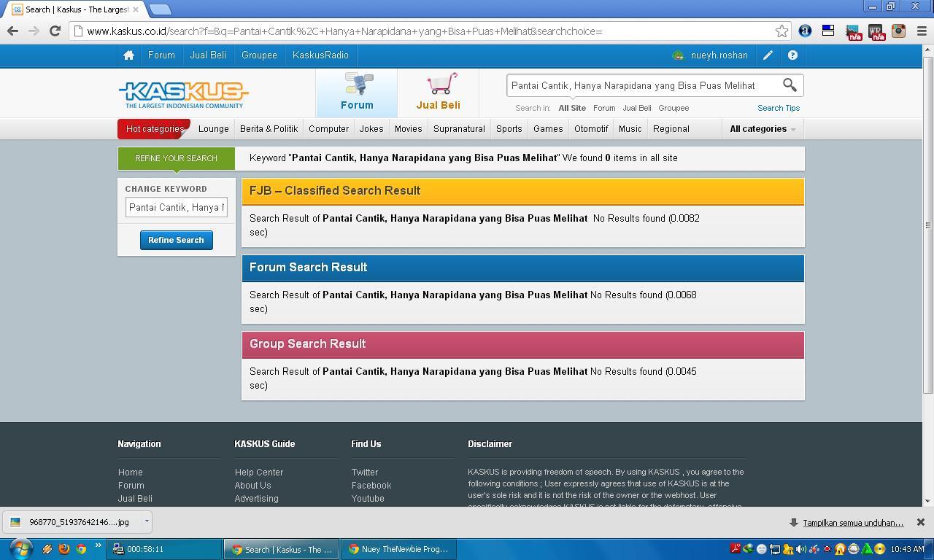Go to Kaskus home via house icon
This screenshot has height=560, width=934.
tap(128, 55)
